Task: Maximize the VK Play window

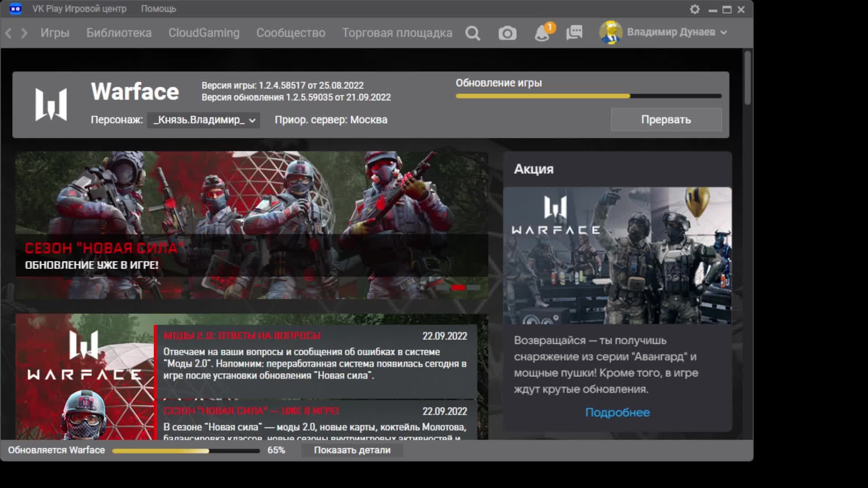Action: pos(727,9)
